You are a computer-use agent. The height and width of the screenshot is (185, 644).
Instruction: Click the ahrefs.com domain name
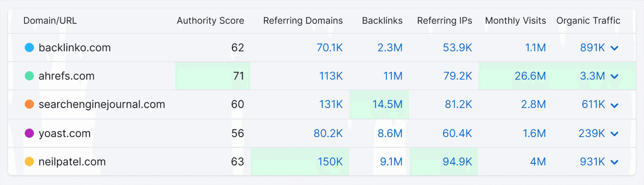pyautogui.click(x=67, y=76)
